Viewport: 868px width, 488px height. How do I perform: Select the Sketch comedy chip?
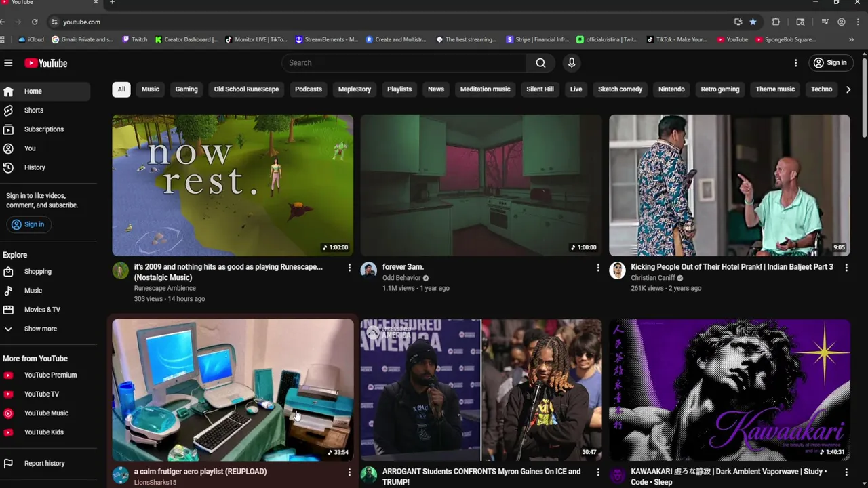click(x=620, y=89)
